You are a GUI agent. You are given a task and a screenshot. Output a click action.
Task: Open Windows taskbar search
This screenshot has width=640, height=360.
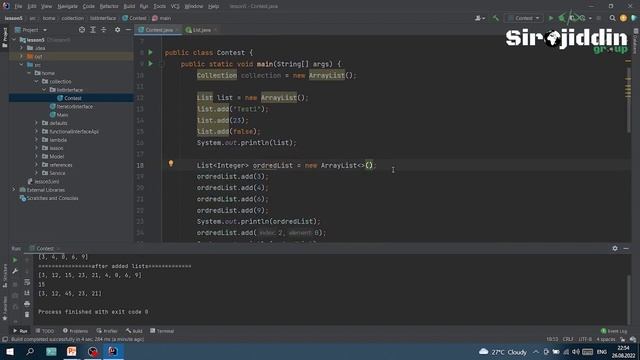[x=30, y=351]
